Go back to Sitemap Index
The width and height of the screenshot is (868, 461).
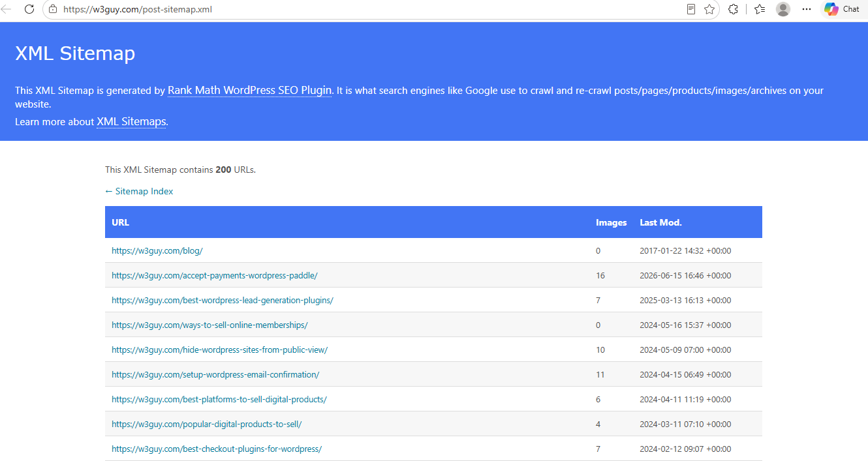tap(139, 191)
